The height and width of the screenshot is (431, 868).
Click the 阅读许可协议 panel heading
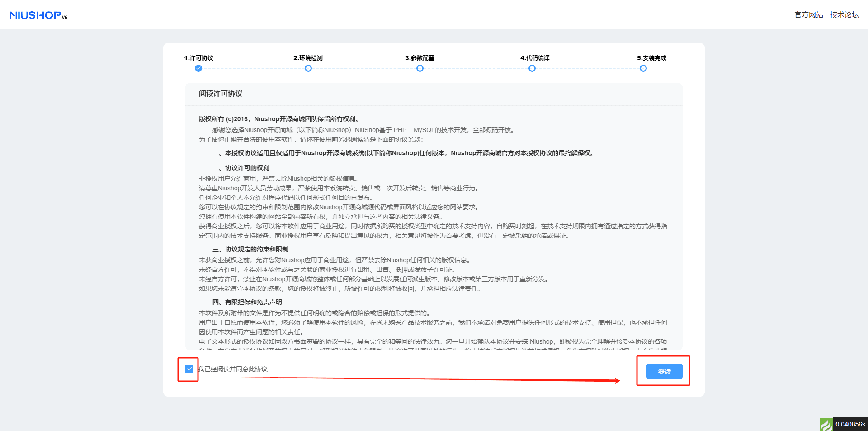pos(221,94)
